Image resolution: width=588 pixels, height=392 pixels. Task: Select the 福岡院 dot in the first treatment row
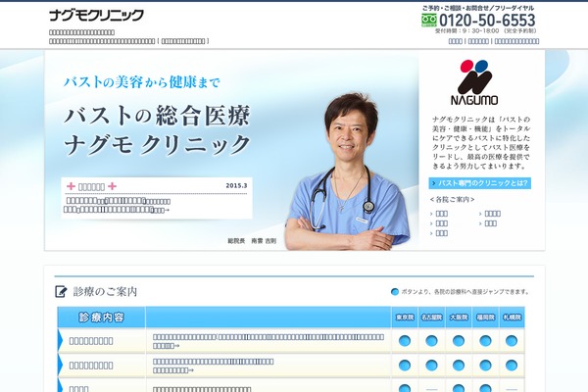click(485, 341)
